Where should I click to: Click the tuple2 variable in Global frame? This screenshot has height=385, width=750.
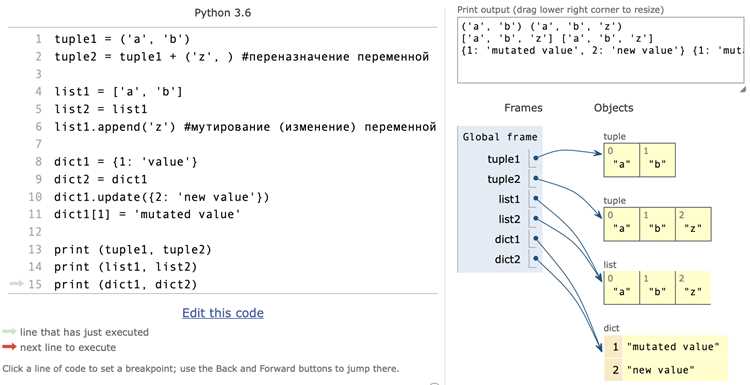(x=503, y=179)
